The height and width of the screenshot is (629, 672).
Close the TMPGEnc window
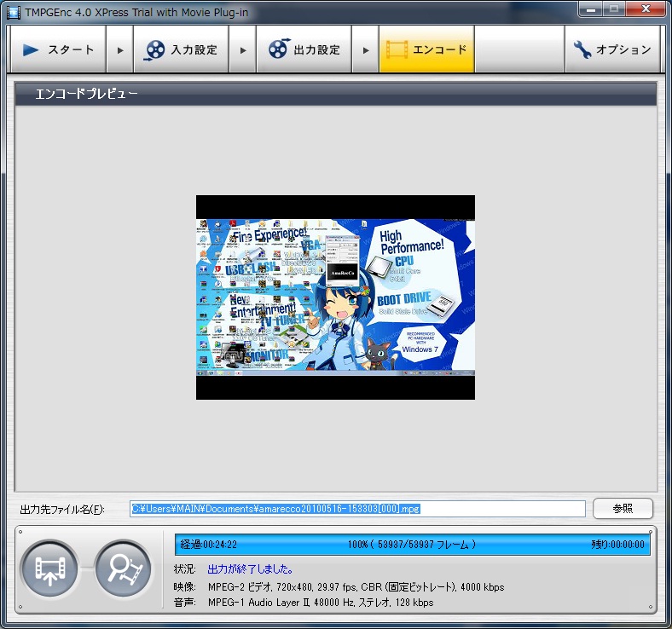[x=646, y=9]
